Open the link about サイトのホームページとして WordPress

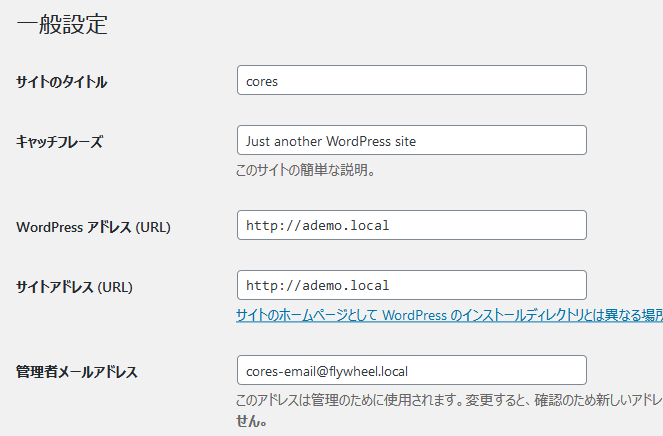pyautogui.click(x=449, y=315)
